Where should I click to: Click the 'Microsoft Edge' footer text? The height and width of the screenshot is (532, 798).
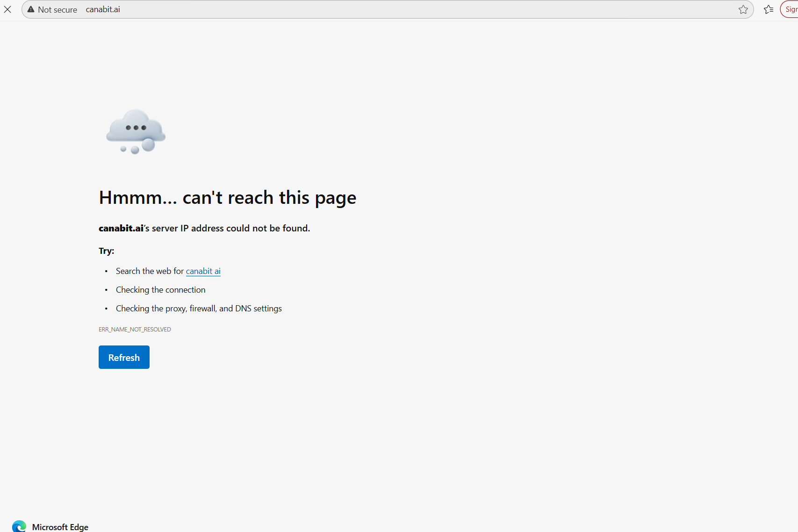(x=60, y=527)
